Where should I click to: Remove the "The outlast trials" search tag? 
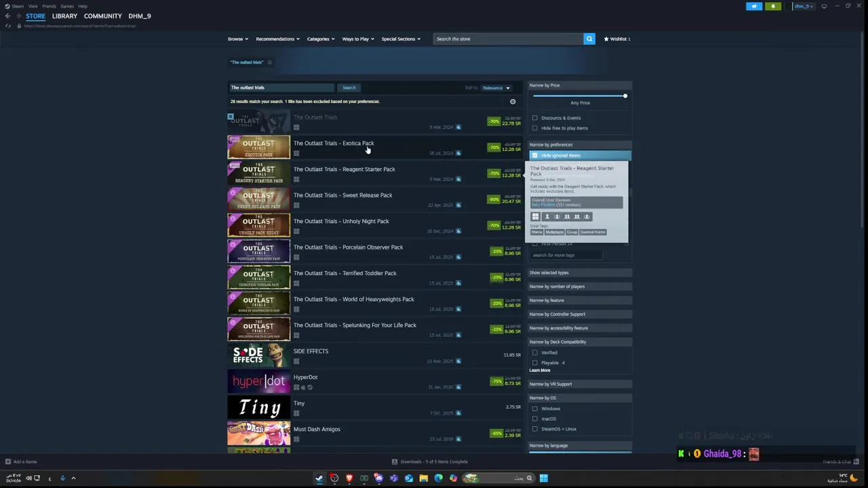(x=269, y=62)
